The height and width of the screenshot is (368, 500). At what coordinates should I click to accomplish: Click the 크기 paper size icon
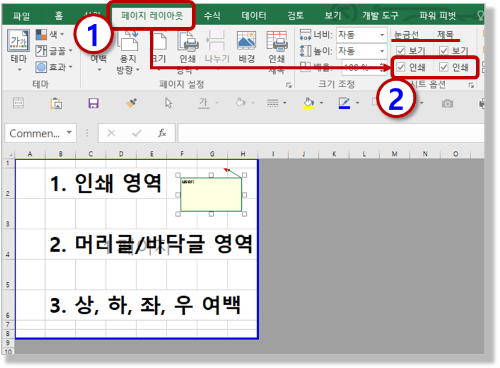159,42
